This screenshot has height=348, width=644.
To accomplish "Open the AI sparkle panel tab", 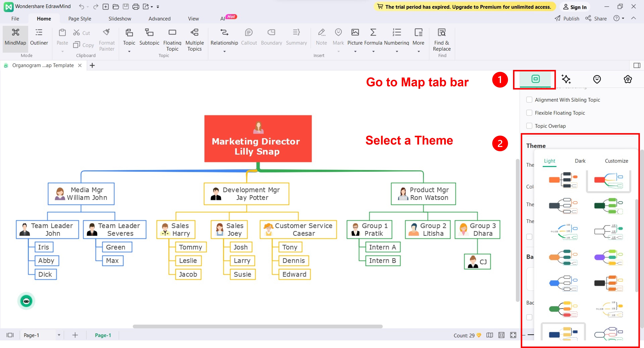I will coord(566,79).
